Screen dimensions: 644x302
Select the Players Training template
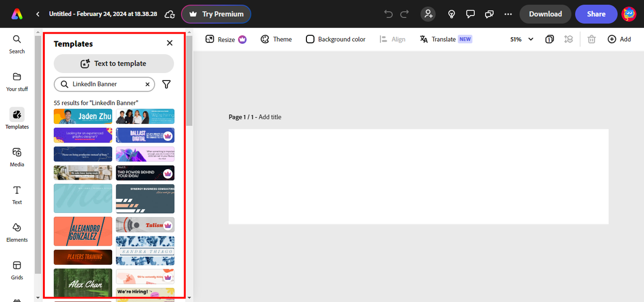83,257
